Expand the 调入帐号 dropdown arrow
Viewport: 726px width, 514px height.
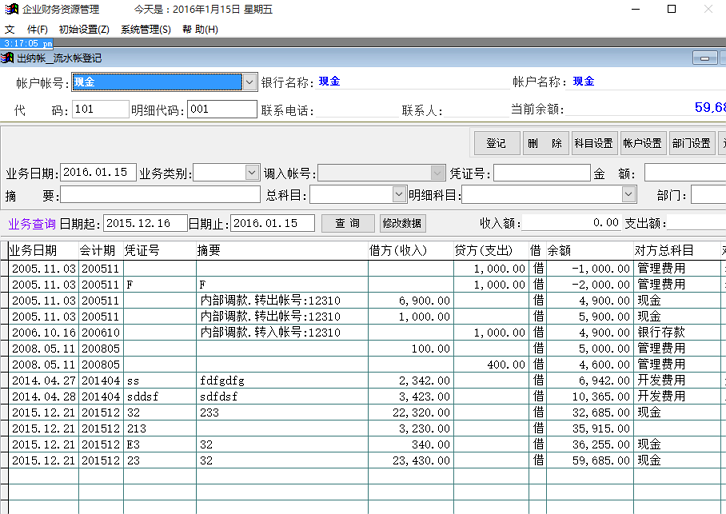pos(438,173)
